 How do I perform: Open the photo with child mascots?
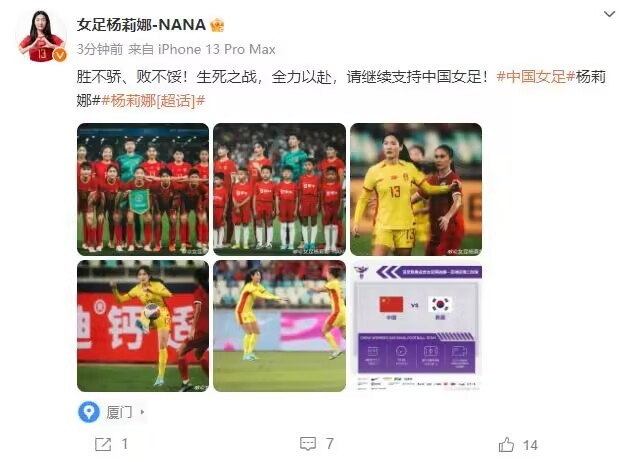[x=279, y=189]
